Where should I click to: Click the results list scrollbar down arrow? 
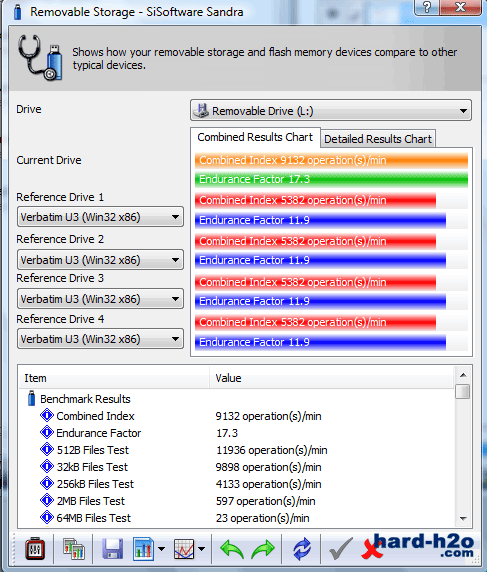tap(463, 518)
